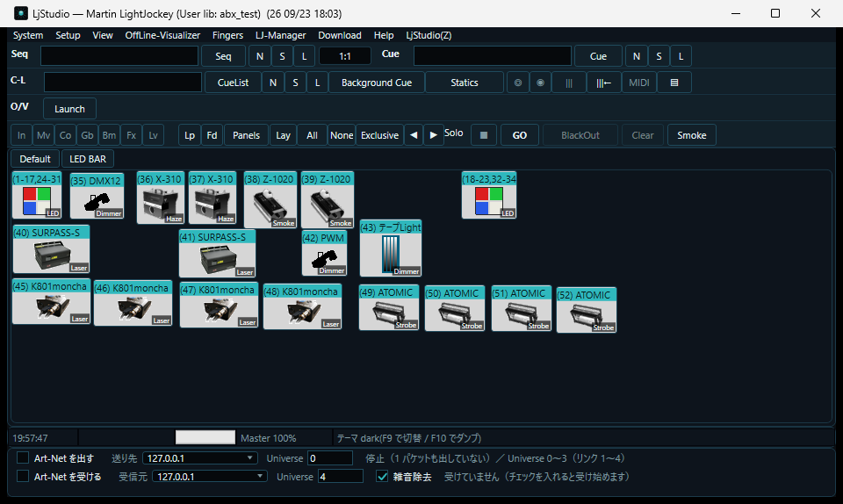Click the hollow circle icon after Statics

point(518,83)
